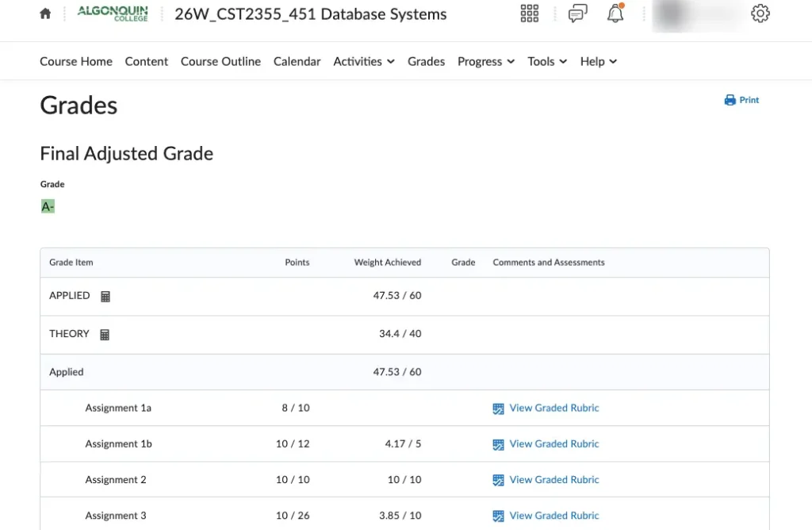Click rubric icon for Assignment 2
Image resolution: width=812 pixels, height=530 pixels.
click(498, 480)
